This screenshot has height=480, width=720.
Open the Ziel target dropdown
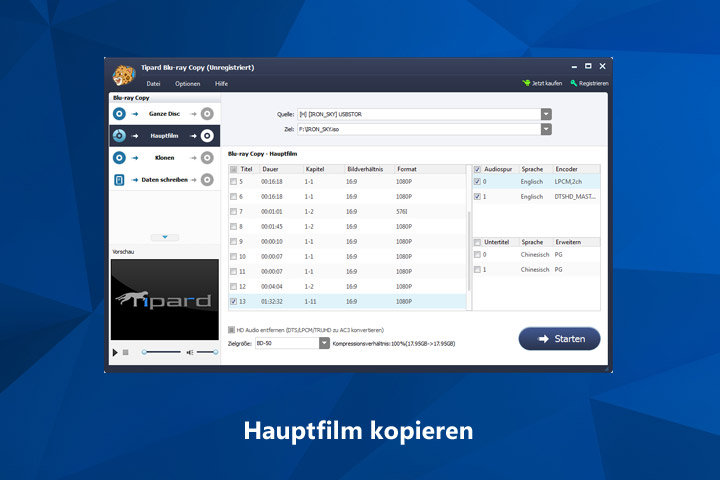pyautogui.click(x=546, y=129)
